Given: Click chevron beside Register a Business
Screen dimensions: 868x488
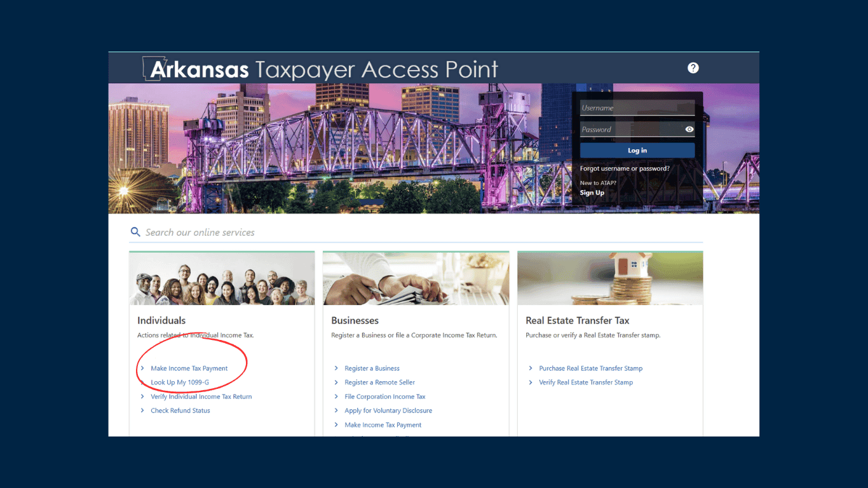Looking at the screenshot, I should (x=337, y=369).
